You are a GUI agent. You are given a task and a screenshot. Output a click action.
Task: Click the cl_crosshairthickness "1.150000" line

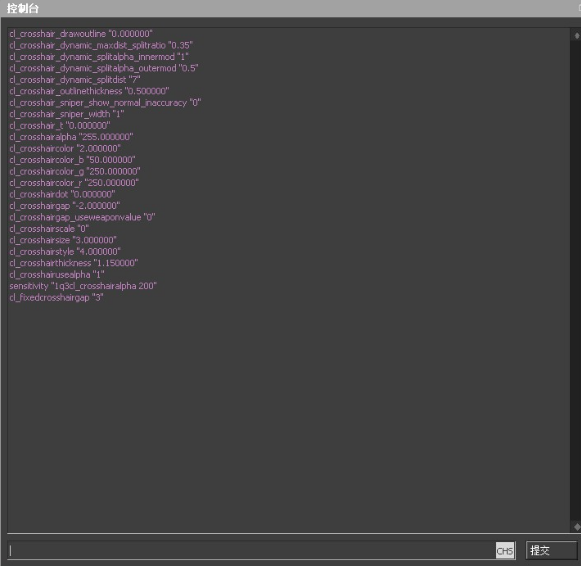[x=74, y=263]
